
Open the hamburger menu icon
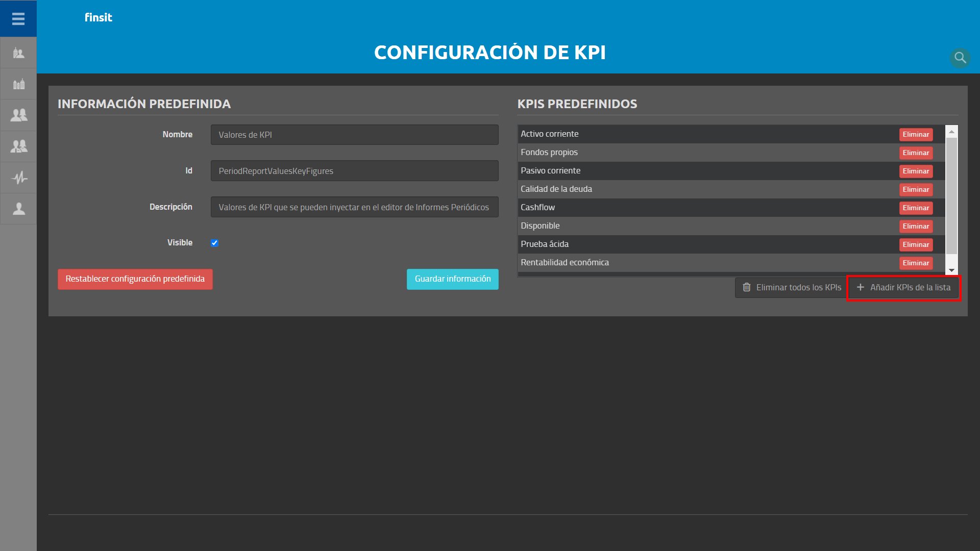18,19
